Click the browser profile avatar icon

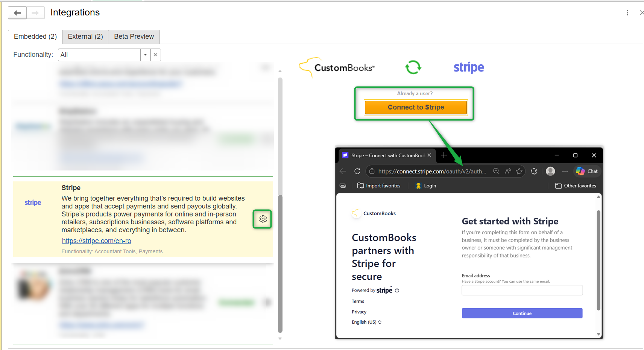tap(550, 171)
